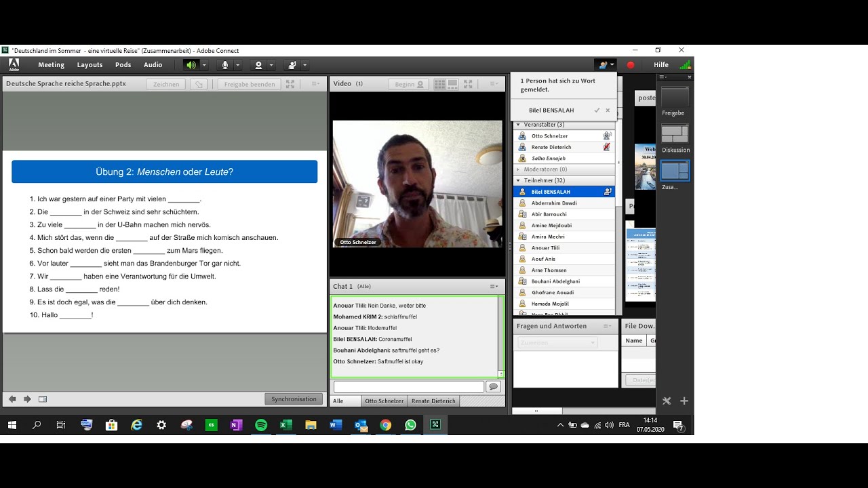868x488 pixels.
Task: Click Freigabe beenden to stop sharing
Action: (x=250, y=84)
